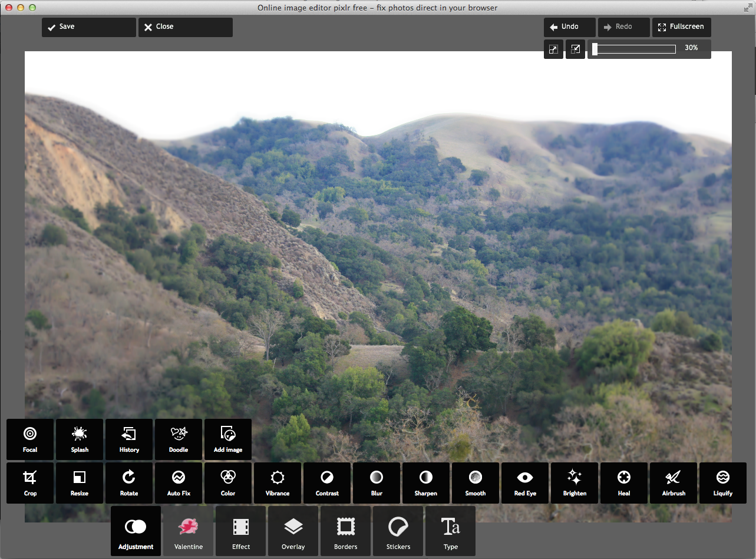Select the Blur tool
The height and width of the screenshot is (559, 756).
tap(377, 483)
